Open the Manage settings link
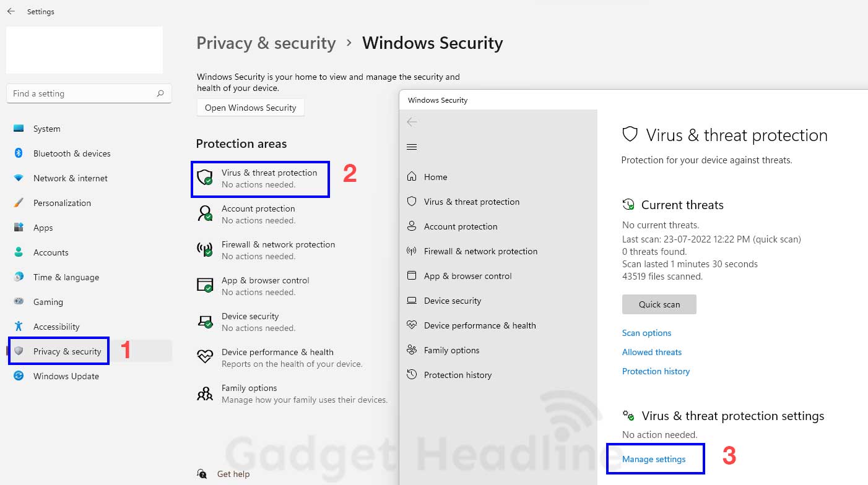The width and height of the screenshot is (868, 485). pos(654,459)
